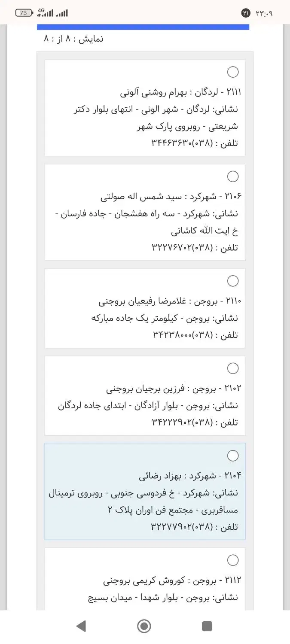Select radio button for 2102 Borujen entry

tap(233, 368)
